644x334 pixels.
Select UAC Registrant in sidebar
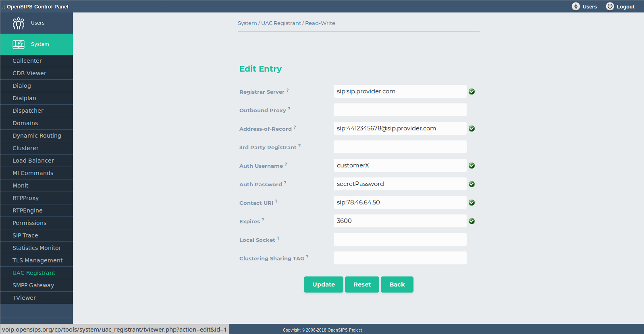click(37, 273)
